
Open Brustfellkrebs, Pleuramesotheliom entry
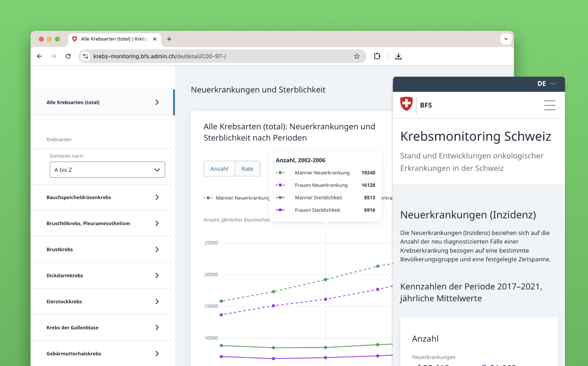tap(103, 223)
